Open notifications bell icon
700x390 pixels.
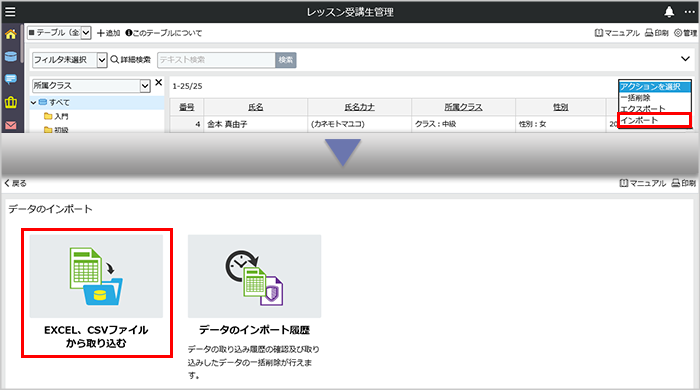click(669, 12)
